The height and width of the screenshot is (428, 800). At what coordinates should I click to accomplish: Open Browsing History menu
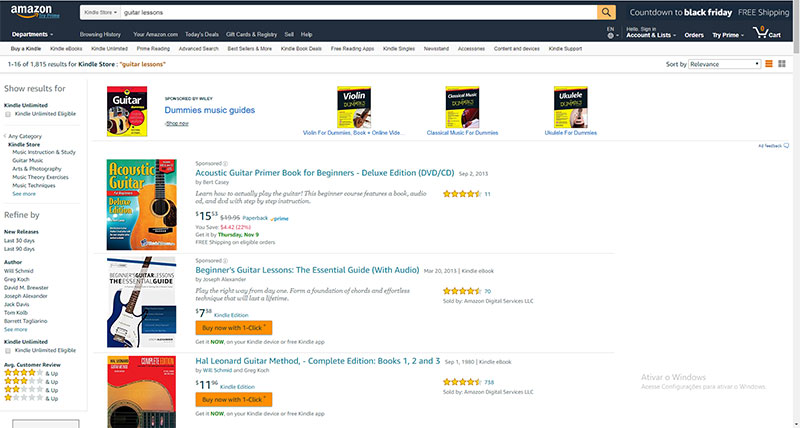[x=100, y=35]
